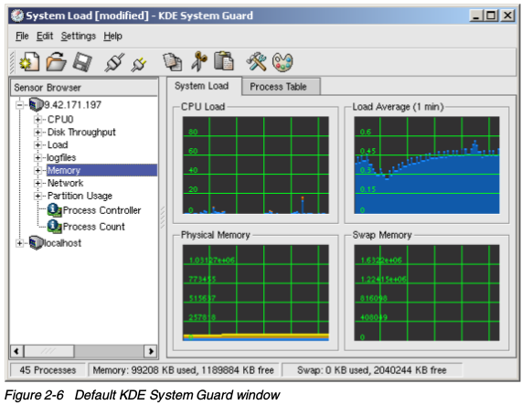
Task: Click the Cut scissors icon
Action: coord(199,61)
